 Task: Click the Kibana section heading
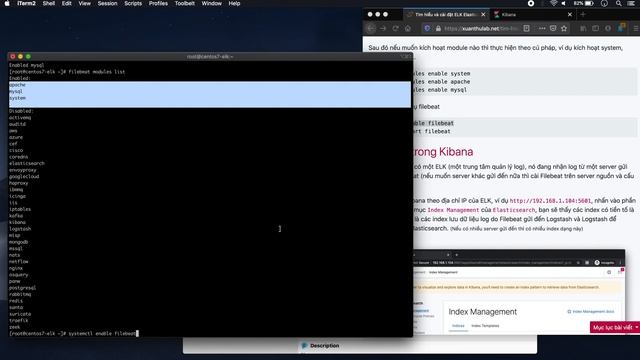(x=443, y=152)
